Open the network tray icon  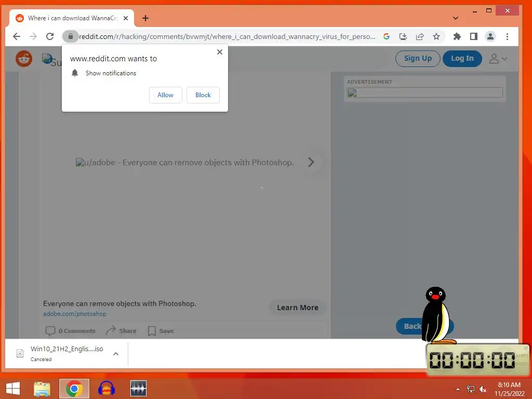[x=471, y=389]
